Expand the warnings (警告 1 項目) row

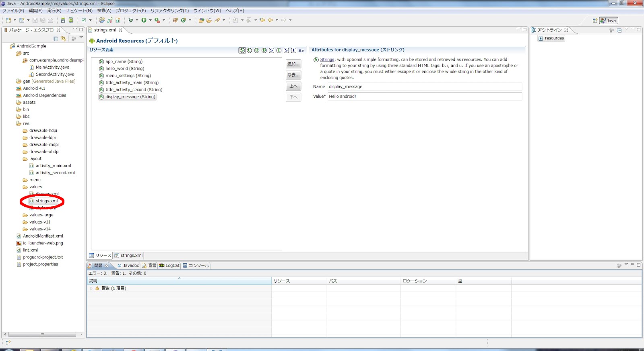coord(91,288)
